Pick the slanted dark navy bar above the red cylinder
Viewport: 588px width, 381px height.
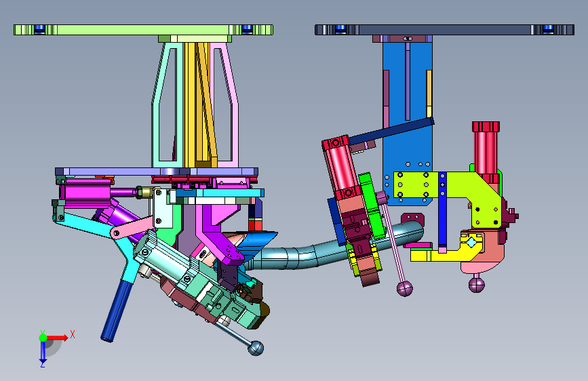[391, 132]
